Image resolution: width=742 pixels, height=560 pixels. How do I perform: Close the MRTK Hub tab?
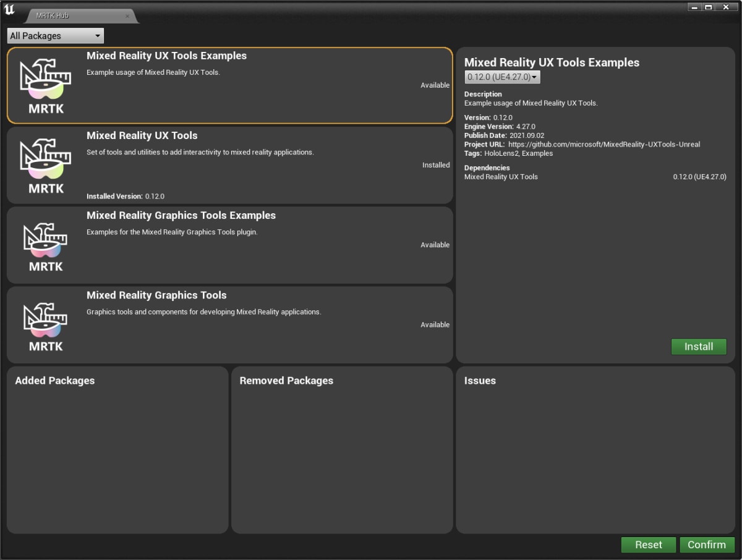127,16
